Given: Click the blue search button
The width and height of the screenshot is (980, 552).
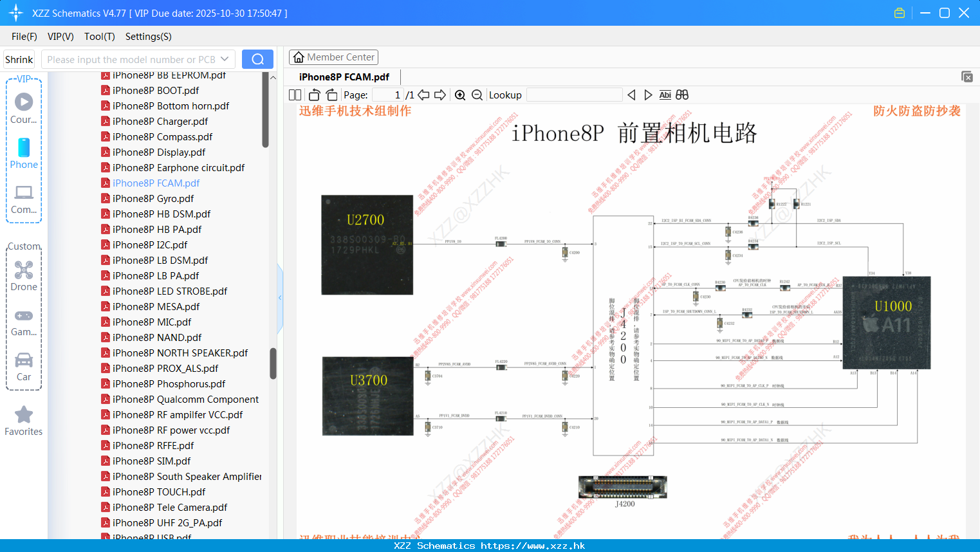Looking at the screenshot, I should pos(257,59).
